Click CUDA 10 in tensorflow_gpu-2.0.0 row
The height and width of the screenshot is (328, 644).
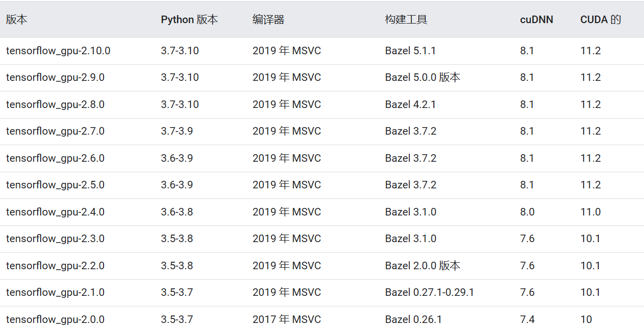586,319
